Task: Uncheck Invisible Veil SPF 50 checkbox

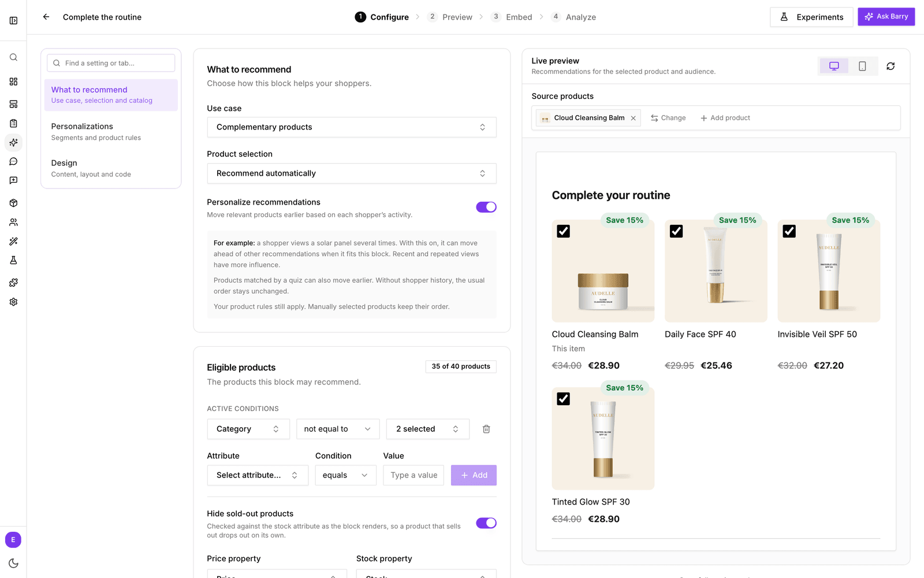Action: point(789,231)
